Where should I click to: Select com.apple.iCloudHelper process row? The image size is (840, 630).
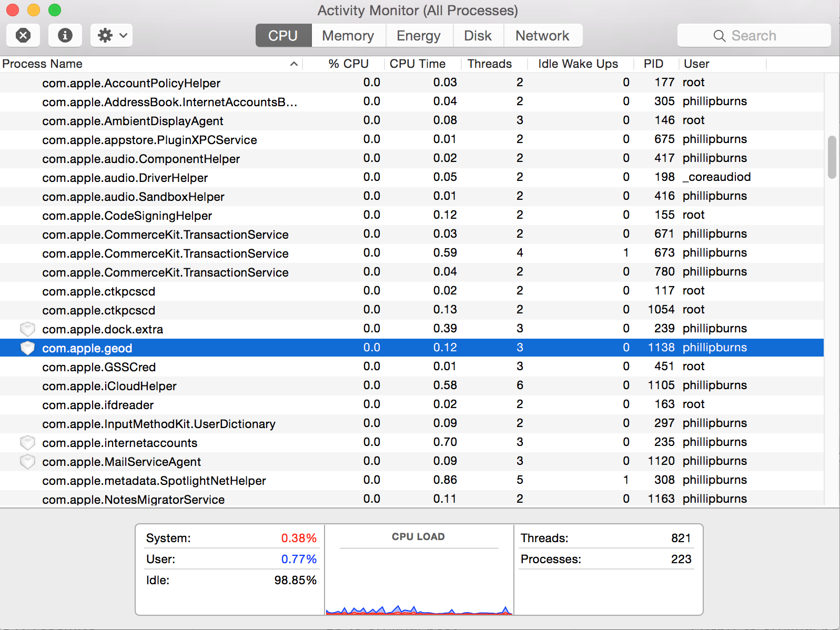point(412,386)
